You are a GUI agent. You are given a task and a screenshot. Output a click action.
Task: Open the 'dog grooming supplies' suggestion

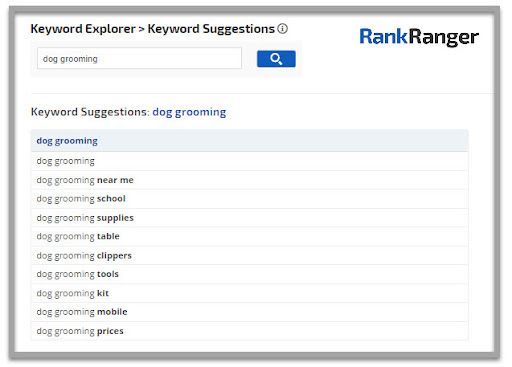[x=250, y=218]
